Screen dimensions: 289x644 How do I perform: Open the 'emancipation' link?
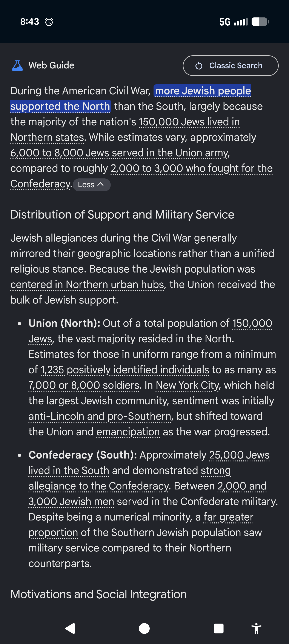pyautogui.click(x=128, y=432)
